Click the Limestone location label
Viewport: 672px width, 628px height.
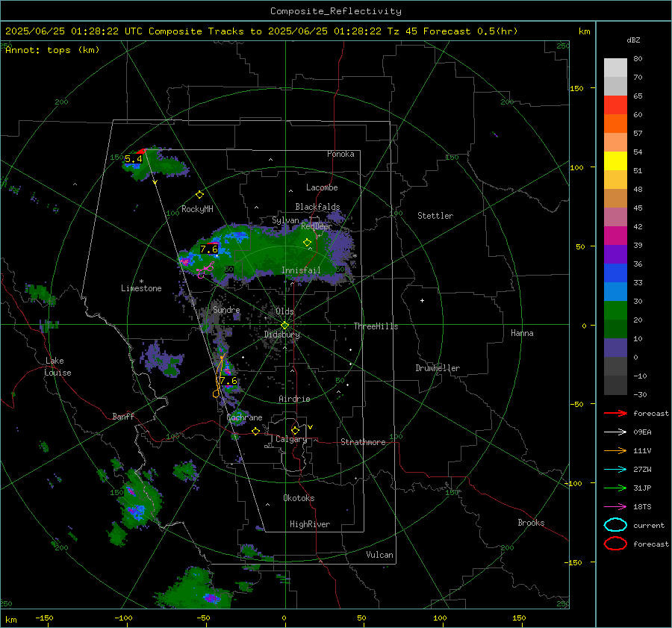point(141,288)
